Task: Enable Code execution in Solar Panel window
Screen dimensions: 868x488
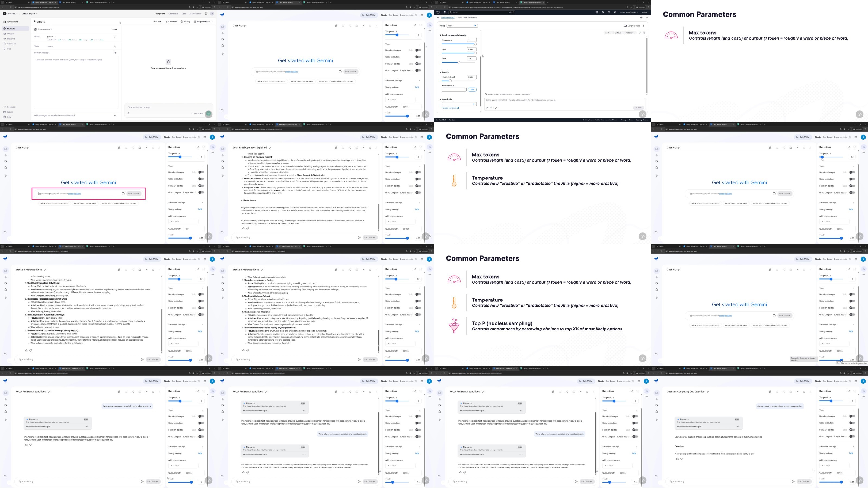Action: (x=418, y=179)
